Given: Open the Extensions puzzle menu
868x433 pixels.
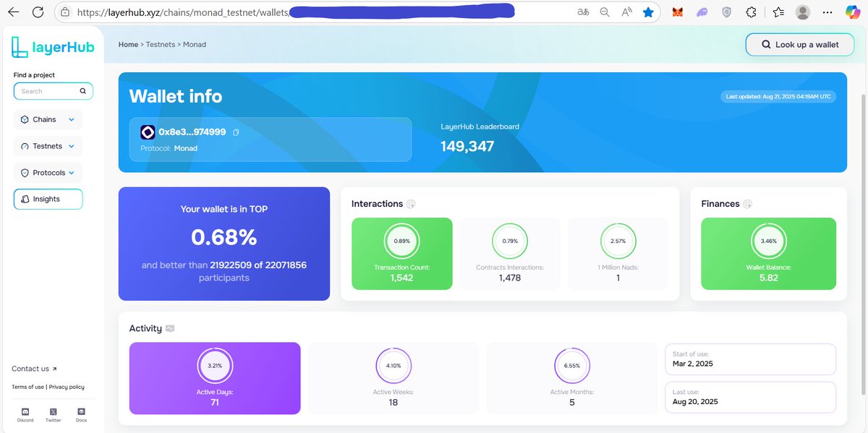Looking at the screenshot, I should click(x=752, y=12).
